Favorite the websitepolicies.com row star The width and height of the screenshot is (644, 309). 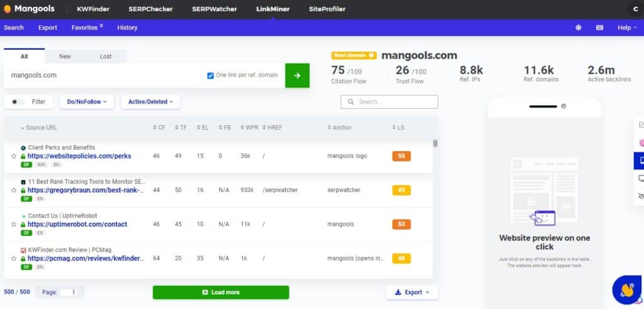14,156
